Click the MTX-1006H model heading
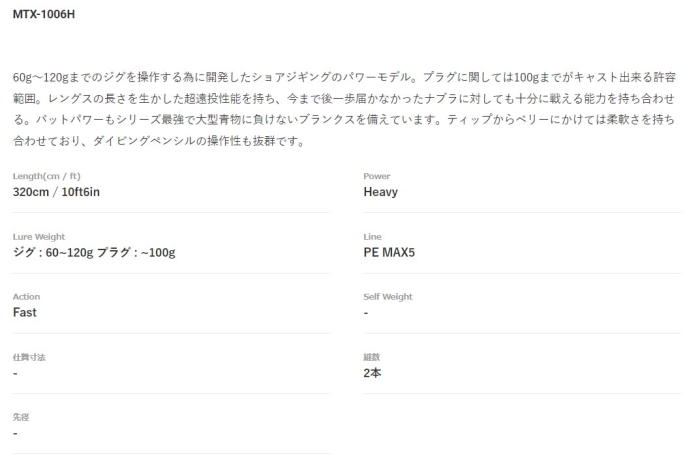 44,14
